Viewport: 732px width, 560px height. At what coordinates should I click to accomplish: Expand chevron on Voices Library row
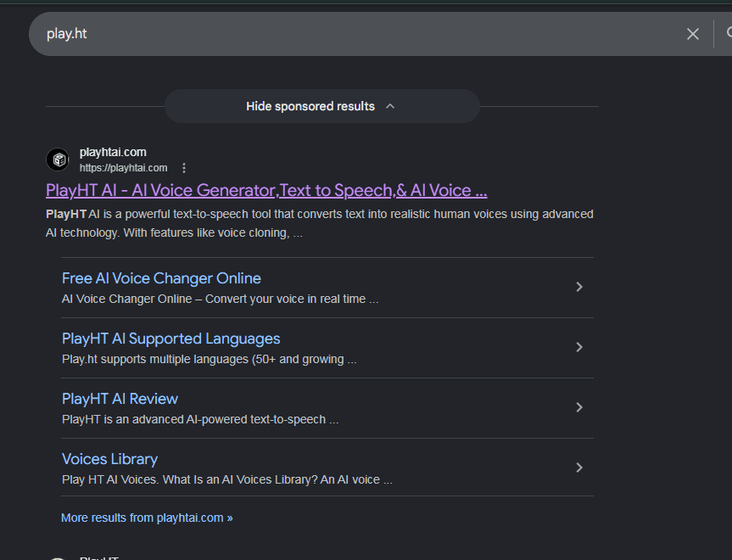pos(579,468)
